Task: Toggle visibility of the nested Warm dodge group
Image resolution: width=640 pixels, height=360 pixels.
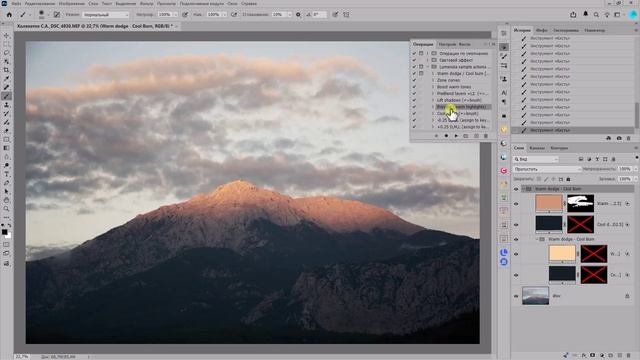Action: [516, 239]
